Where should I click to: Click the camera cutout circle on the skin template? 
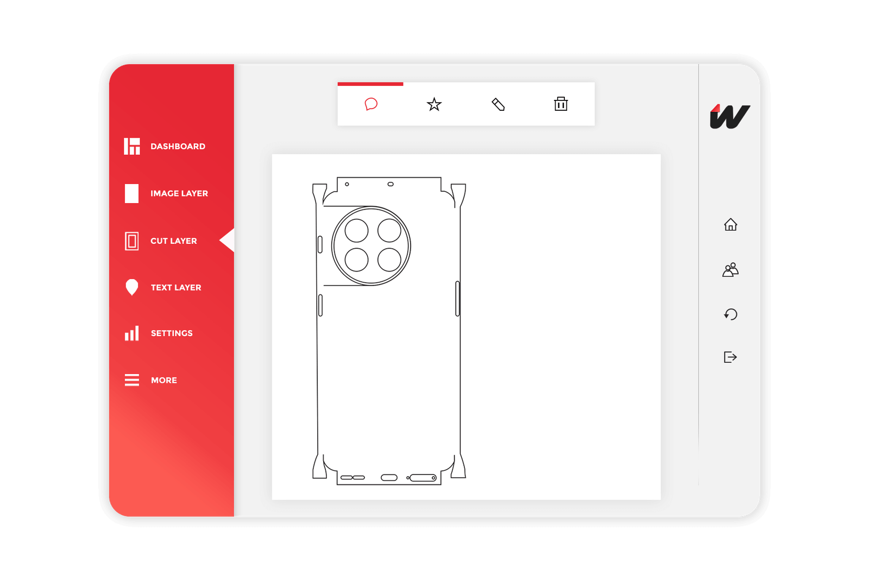[371, 244]
